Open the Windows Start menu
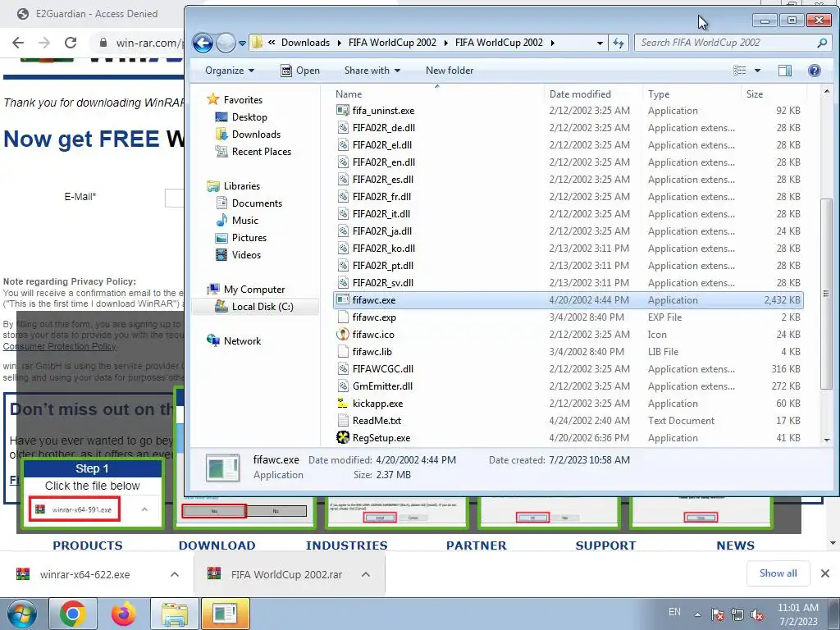 [22, 614]
